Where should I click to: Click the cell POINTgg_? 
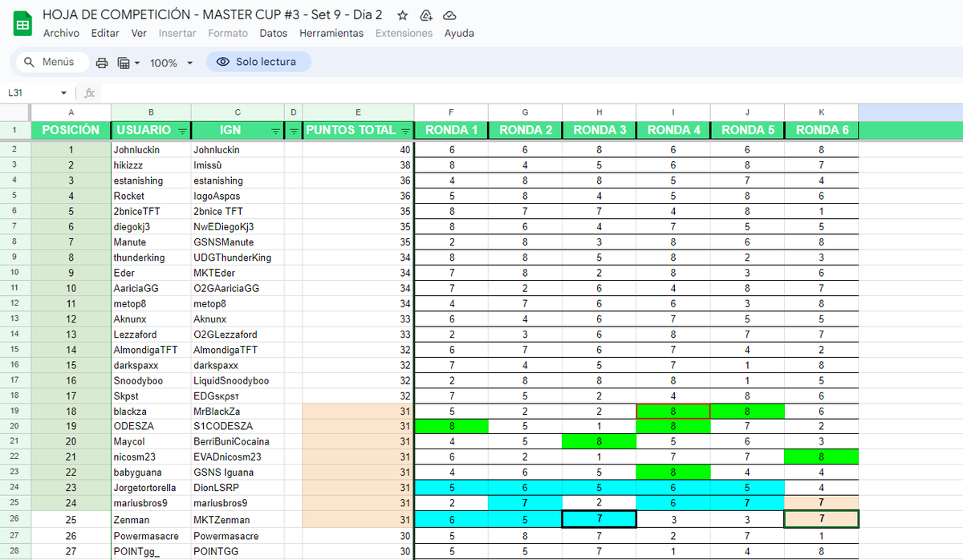151,551
